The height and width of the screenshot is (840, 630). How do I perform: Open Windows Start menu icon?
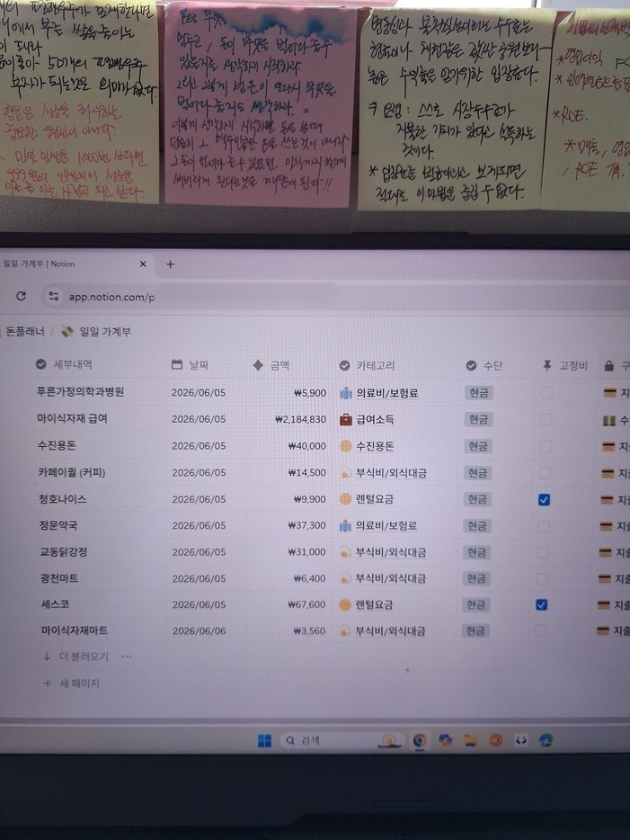tap(264, 740)
